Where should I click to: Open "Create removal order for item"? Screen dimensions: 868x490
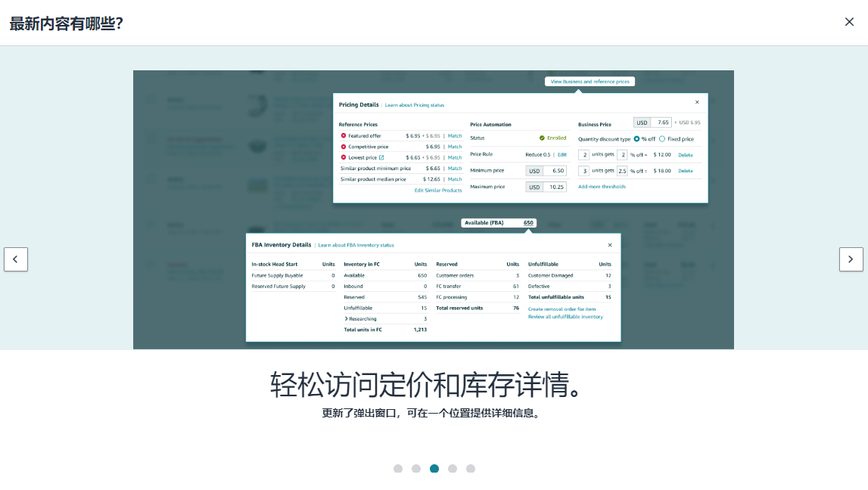[561, 310]
